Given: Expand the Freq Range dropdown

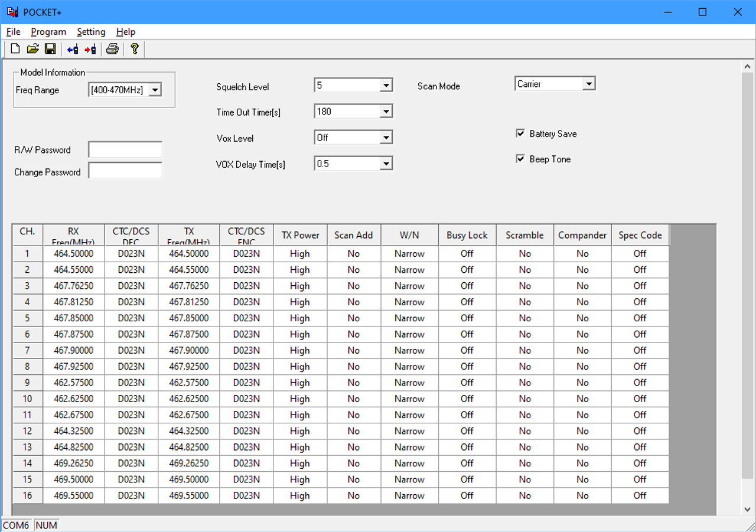Looking at the screenshot, I should 154,90.
